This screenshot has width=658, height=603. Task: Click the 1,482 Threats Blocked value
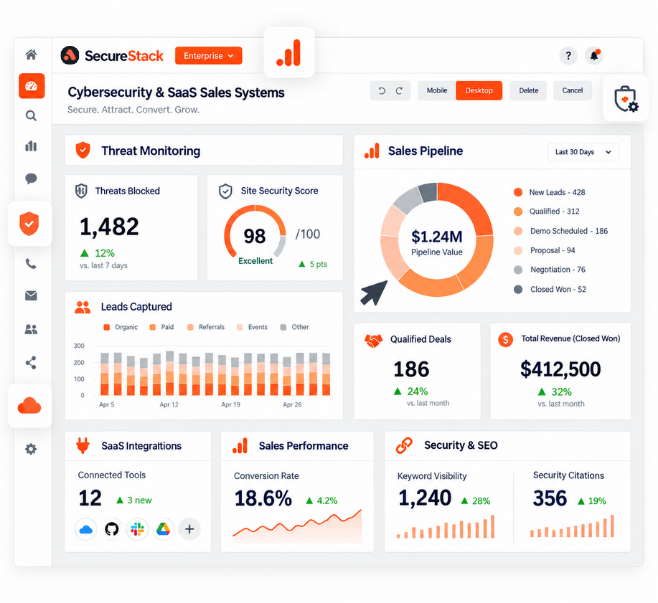[x=109, y=227]
